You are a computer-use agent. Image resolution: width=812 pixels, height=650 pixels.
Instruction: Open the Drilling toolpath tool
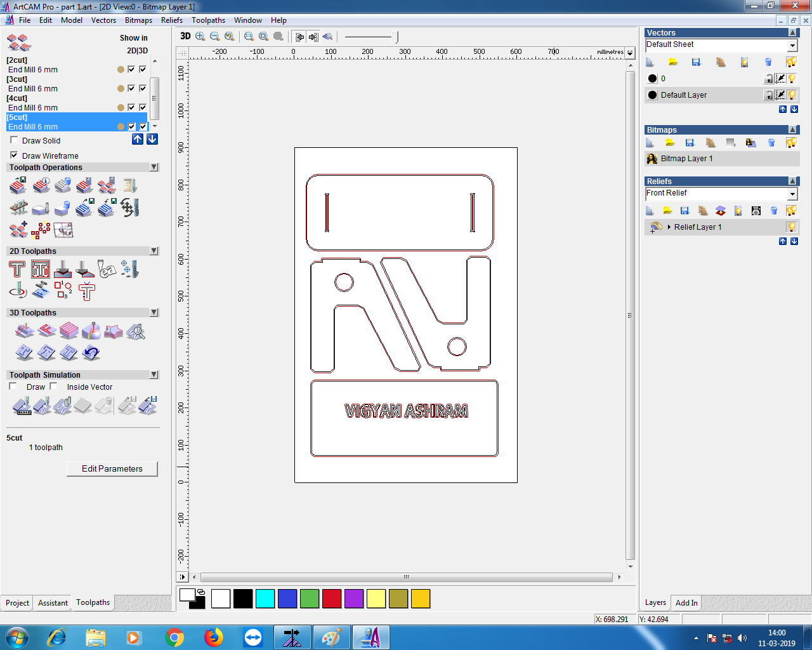(129, 269)
